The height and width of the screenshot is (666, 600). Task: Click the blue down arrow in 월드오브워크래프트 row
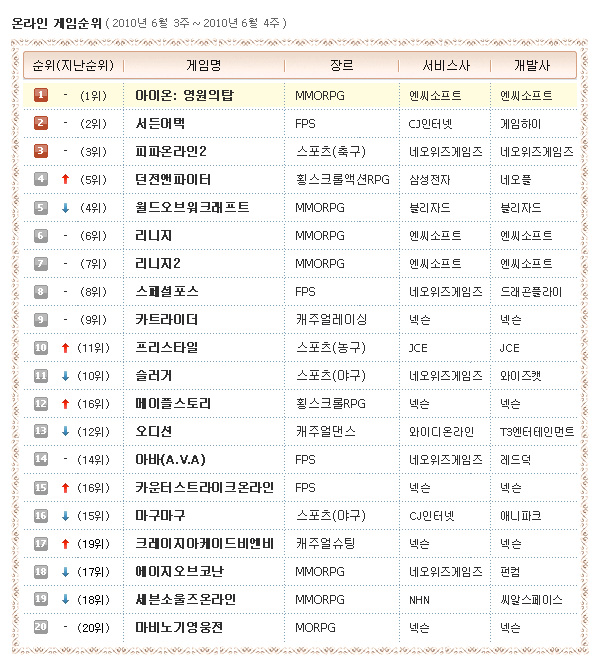65,207
